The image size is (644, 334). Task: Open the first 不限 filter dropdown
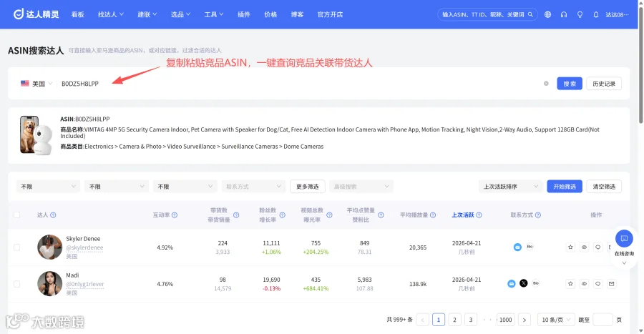tap(48, 186)
